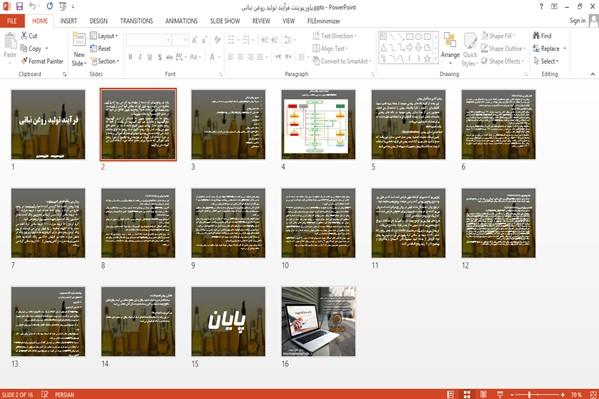Expand the Section dropdown

point(105,61)
